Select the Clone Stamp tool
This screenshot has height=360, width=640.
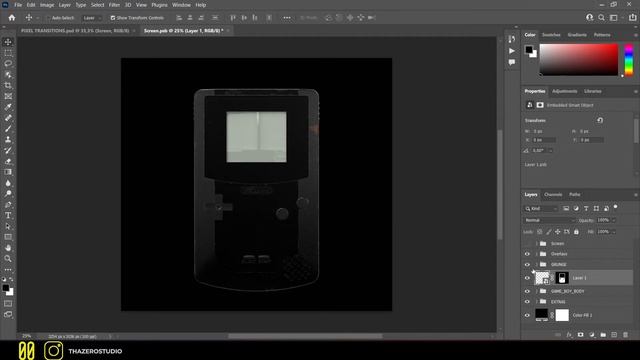coord(8,140)
